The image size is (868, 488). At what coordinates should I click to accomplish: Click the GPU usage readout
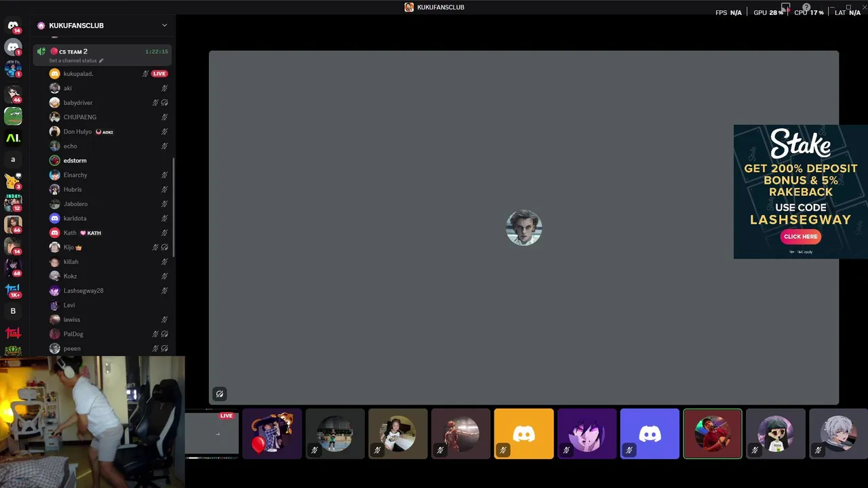tap(768, 12)
